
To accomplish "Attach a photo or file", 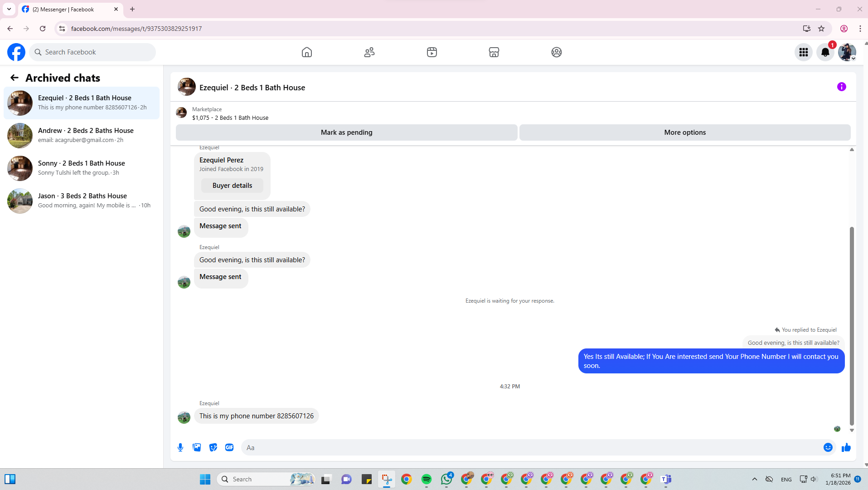I will point(197,447).
